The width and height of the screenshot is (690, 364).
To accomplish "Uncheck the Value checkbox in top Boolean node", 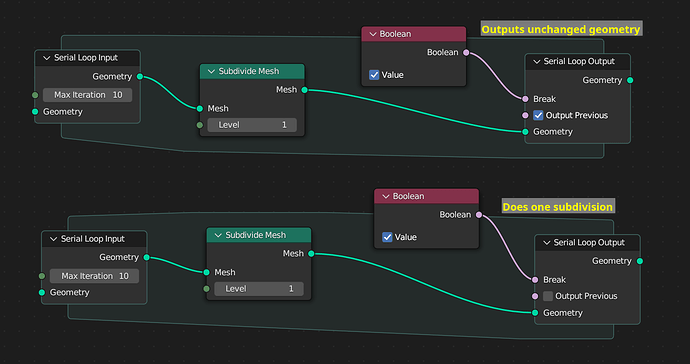I will [x=374, y=75].
